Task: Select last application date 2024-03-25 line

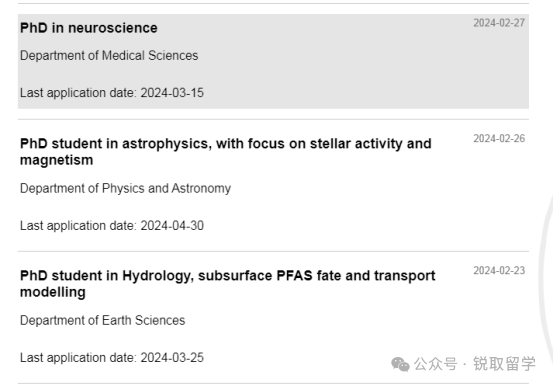Action: [112, 357]
